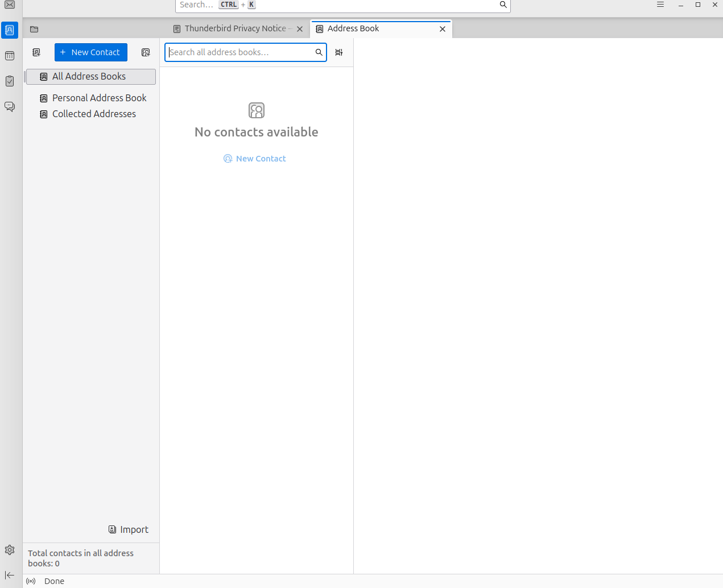The height and width of the screenshot is (588, 723).
Task: Click the blue New Contact button
Action: coord(91,52)
